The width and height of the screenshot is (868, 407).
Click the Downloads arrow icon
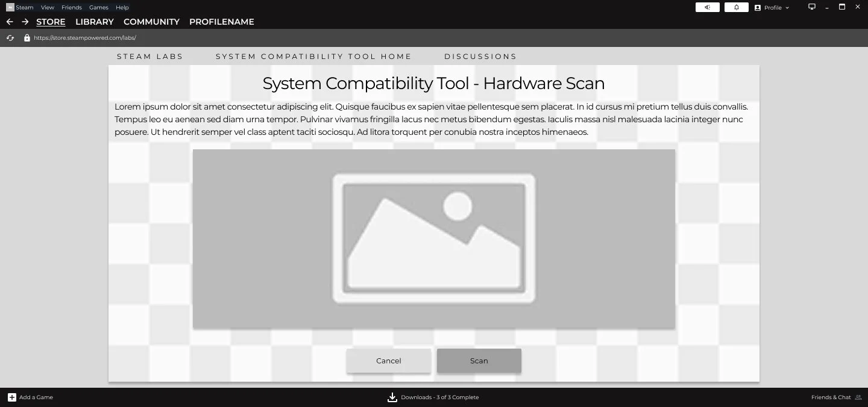coord(392,397)
